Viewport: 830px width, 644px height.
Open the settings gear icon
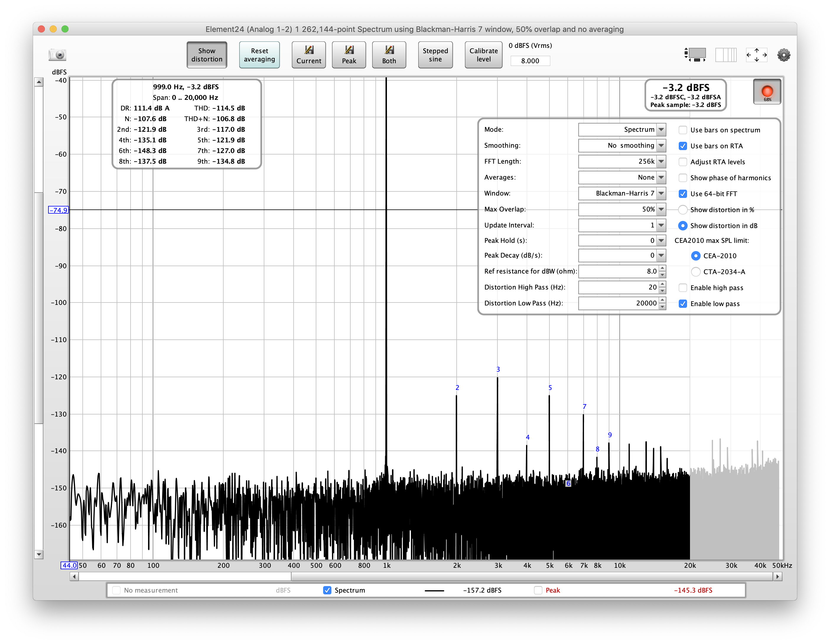783,55
